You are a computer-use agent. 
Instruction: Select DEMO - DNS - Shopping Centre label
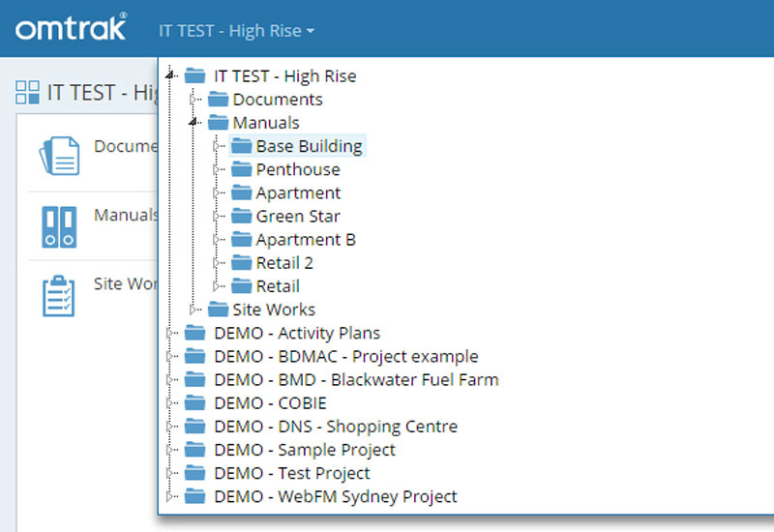336,427
